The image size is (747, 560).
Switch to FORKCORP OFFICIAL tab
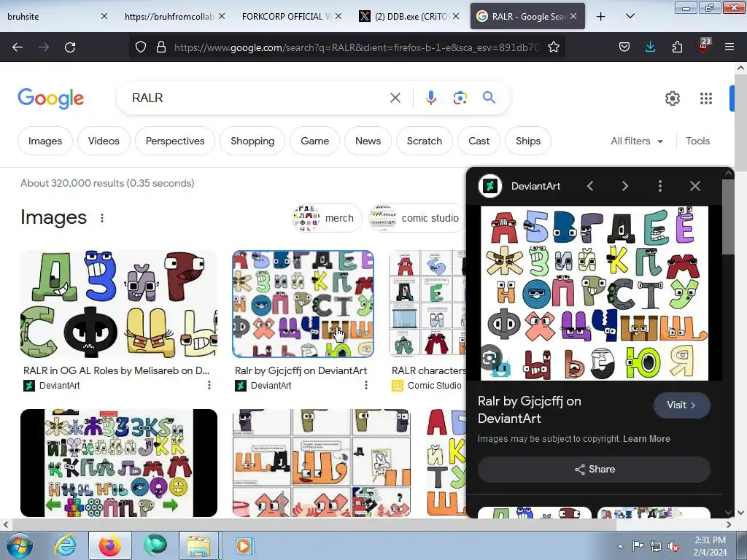[291, 16]
